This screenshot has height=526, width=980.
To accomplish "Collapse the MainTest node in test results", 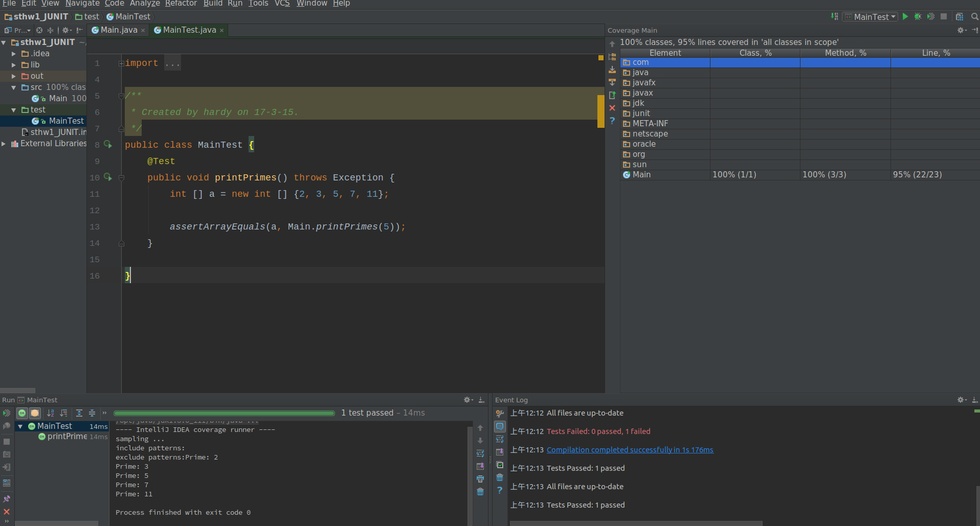I will [20, 426].
